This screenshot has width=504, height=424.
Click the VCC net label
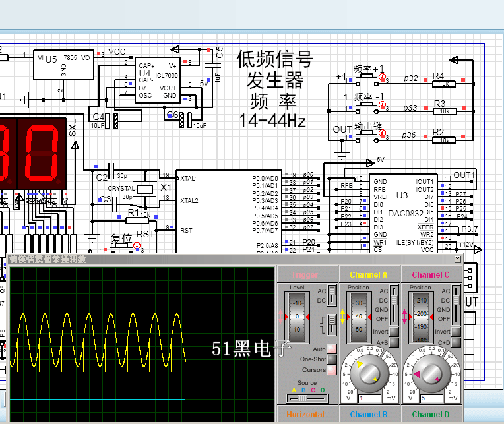(x=117, y=52)
